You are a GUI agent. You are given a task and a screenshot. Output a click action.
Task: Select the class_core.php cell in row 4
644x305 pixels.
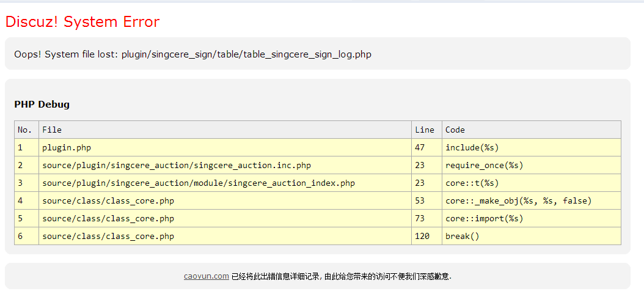coord(225,200)
